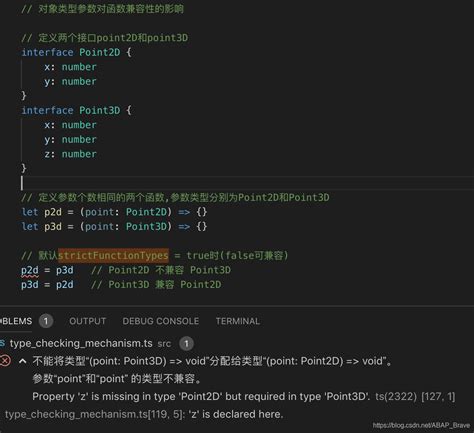
Task: Click the highlighted strictFunctionTypes text
Action: click(113, 256)
